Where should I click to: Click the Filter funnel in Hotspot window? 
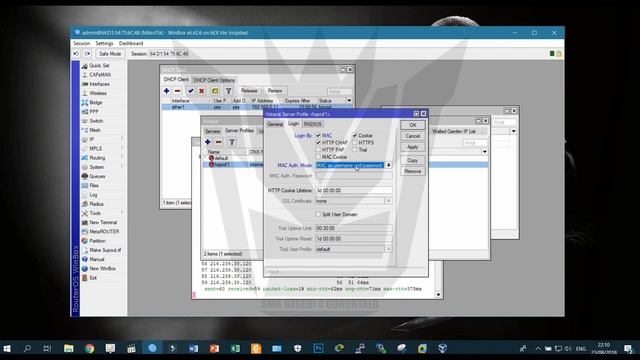[x=231, y=142]
